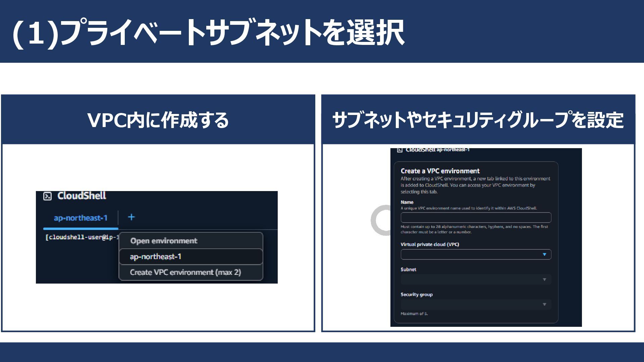This screenshot has height=362, width=644.
Task: Click the CloudShell terminal icon in left screenshot
Action: pos(48,196)
